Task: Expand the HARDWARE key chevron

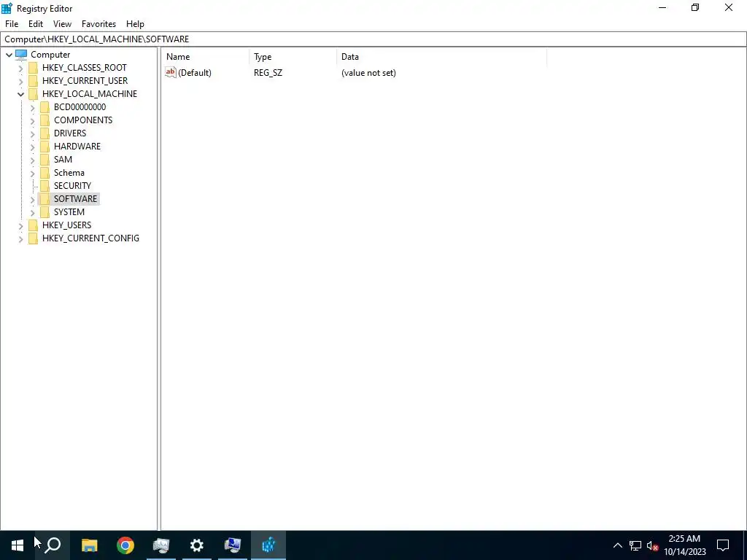Action: point(32,147)
